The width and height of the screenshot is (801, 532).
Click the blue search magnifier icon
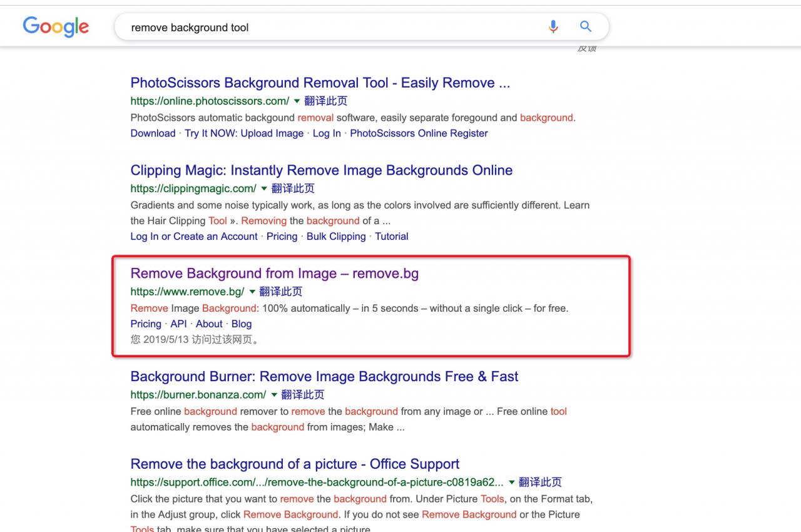(586, 26)
